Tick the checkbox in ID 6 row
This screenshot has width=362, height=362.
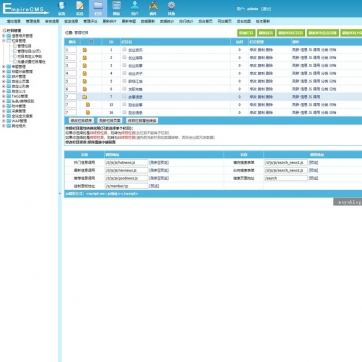(124, 89)
